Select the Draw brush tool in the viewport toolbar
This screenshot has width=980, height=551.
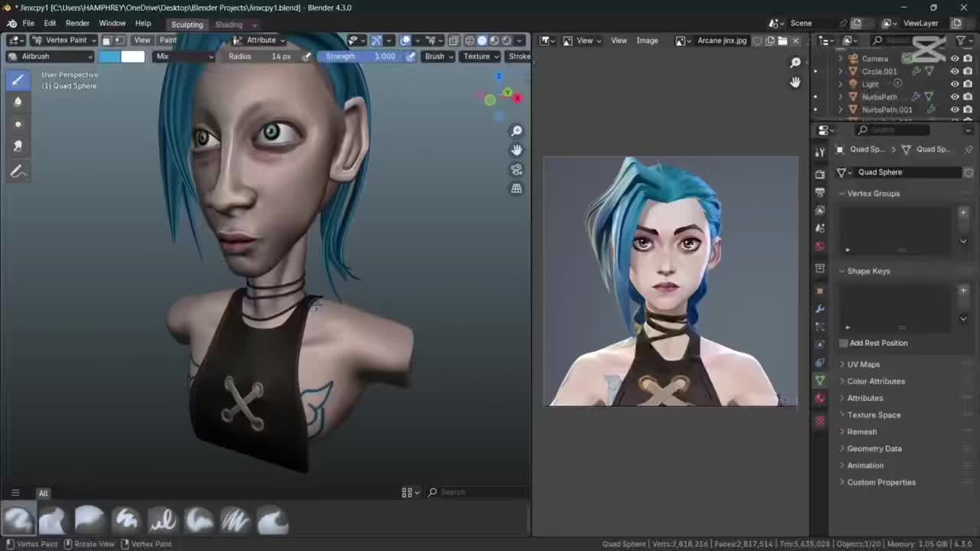click(x=18, y=80)
